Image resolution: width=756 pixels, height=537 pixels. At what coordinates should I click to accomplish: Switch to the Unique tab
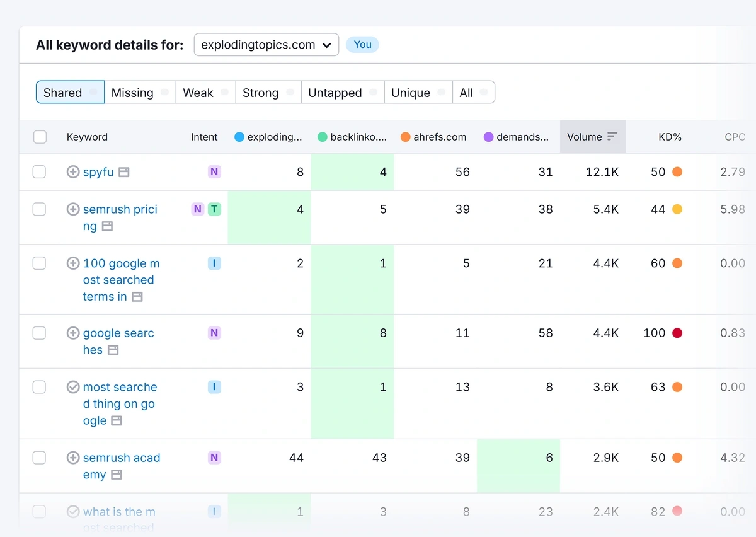(418, 93)
